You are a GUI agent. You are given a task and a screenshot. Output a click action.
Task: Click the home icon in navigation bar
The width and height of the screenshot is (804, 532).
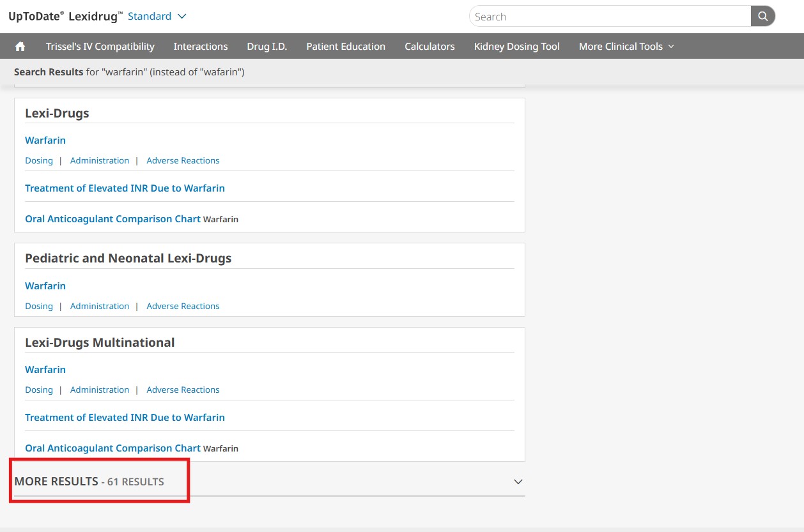(20, 47)
